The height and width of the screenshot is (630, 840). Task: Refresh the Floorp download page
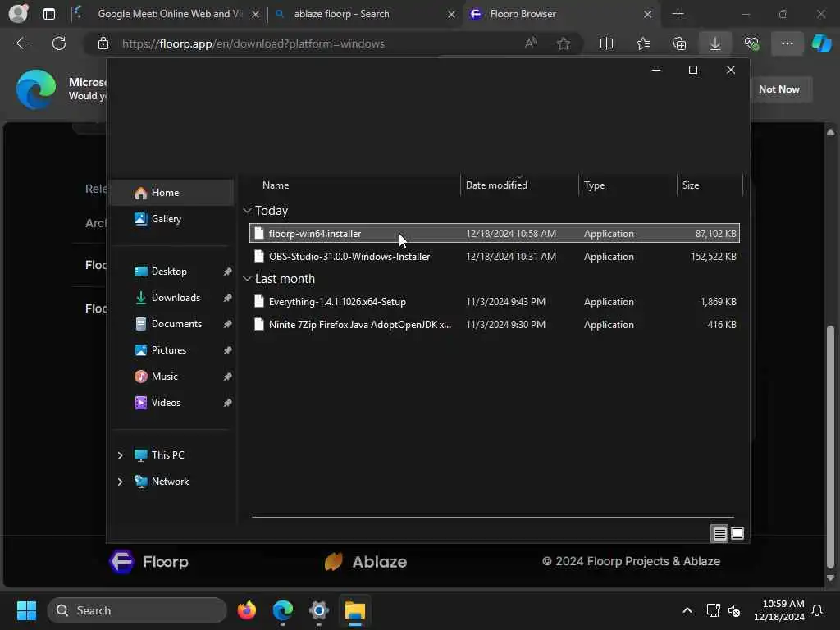click(59, 43)
